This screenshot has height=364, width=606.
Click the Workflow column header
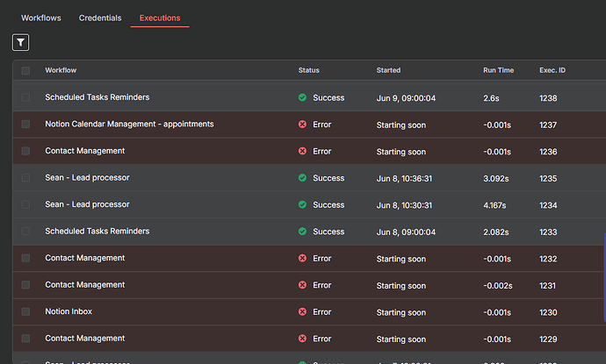(61, 70)
